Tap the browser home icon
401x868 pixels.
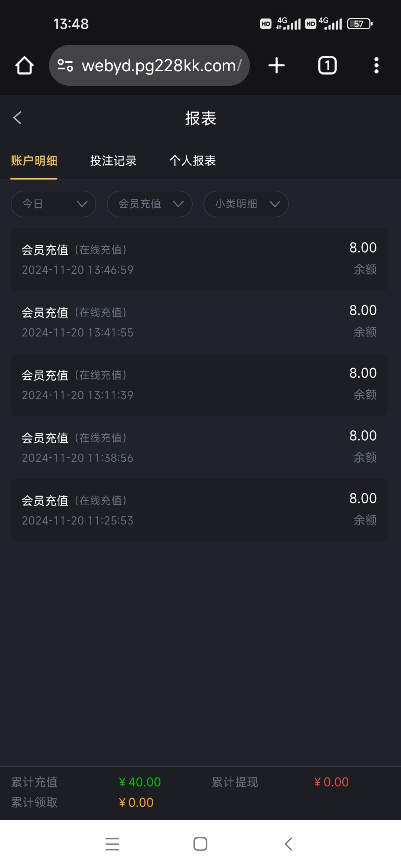(x=25, y=66)
